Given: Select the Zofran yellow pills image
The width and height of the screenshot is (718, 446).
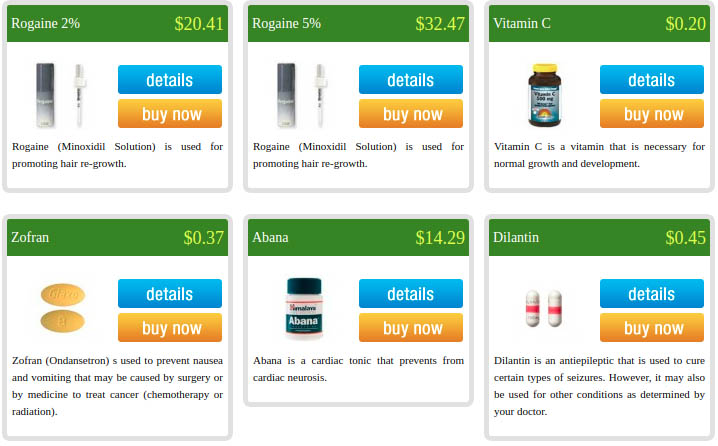Looking at the screenshot, I should click(63, 308).
